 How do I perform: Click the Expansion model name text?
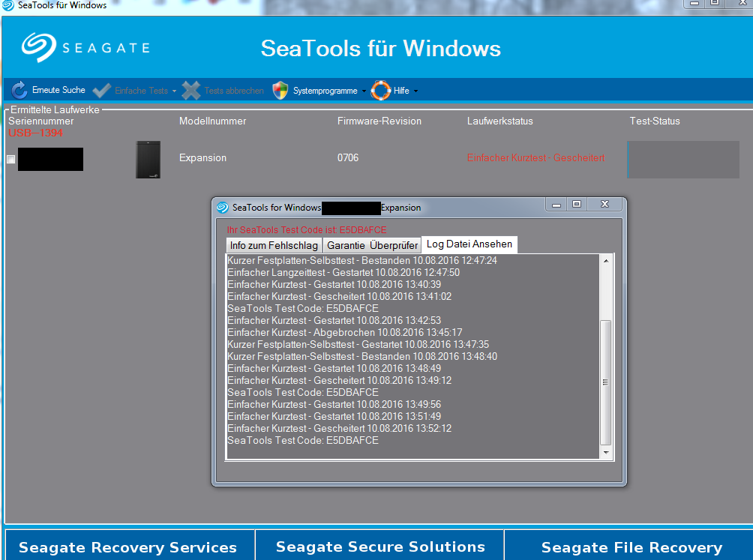coord(202,158)
